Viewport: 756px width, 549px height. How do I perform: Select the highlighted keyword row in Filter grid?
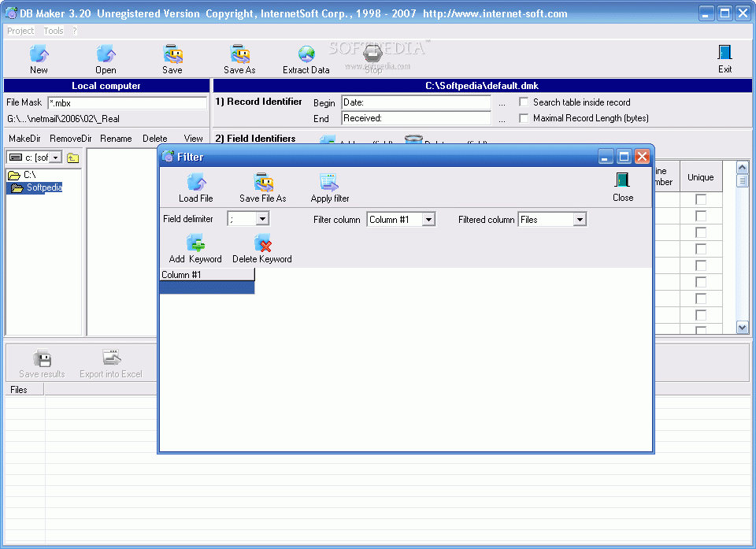(x=207, y=287)
